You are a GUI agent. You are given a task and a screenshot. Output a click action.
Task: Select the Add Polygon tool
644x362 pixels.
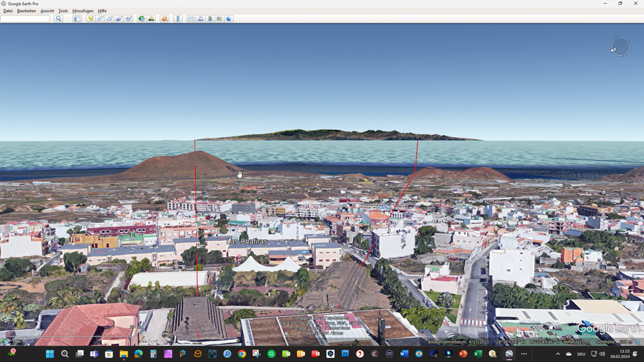[100, 19]
